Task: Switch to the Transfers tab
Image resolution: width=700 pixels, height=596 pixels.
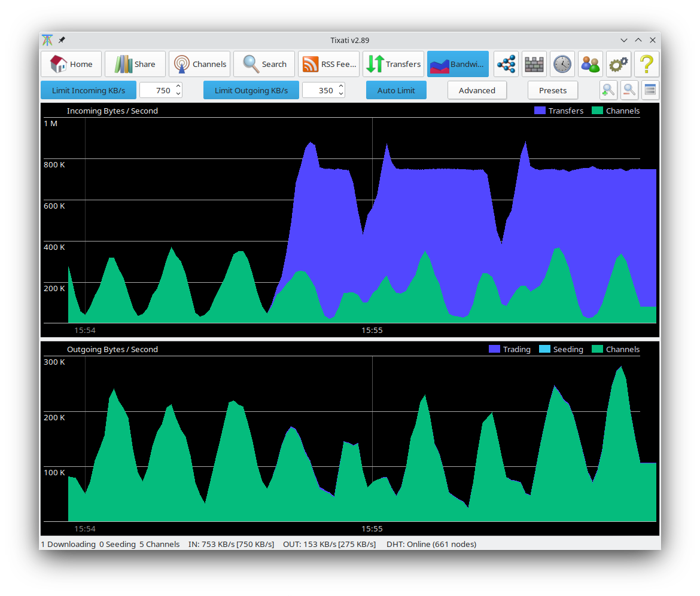Action: pos(393,63)
